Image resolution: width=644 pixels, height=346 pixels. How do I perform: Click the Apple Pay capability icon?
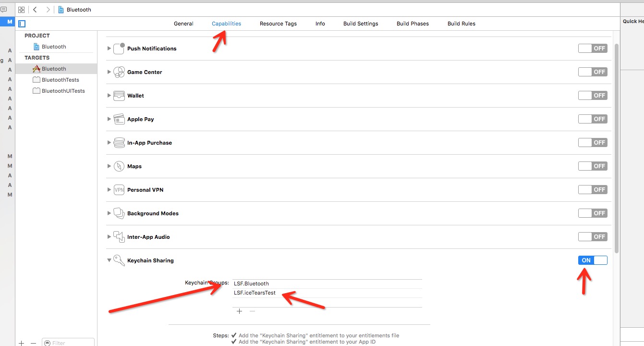[x=119, y=119]
